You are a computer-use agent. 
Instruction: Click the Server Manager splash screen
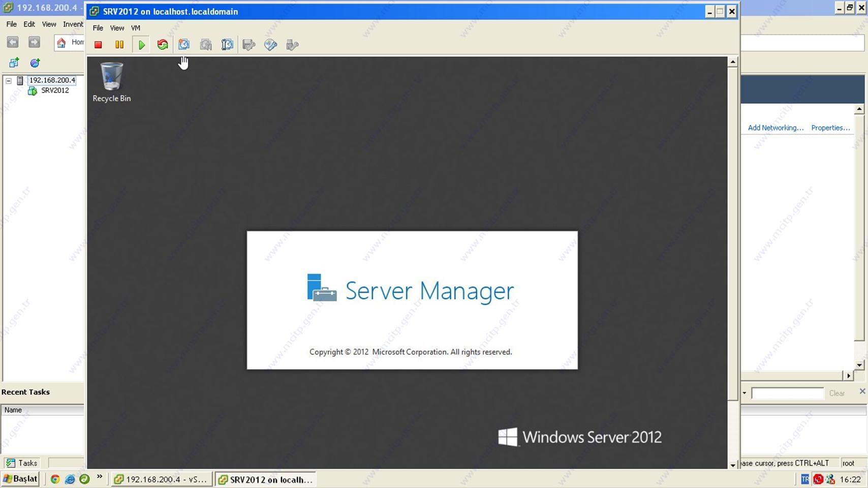click(412, 300)
